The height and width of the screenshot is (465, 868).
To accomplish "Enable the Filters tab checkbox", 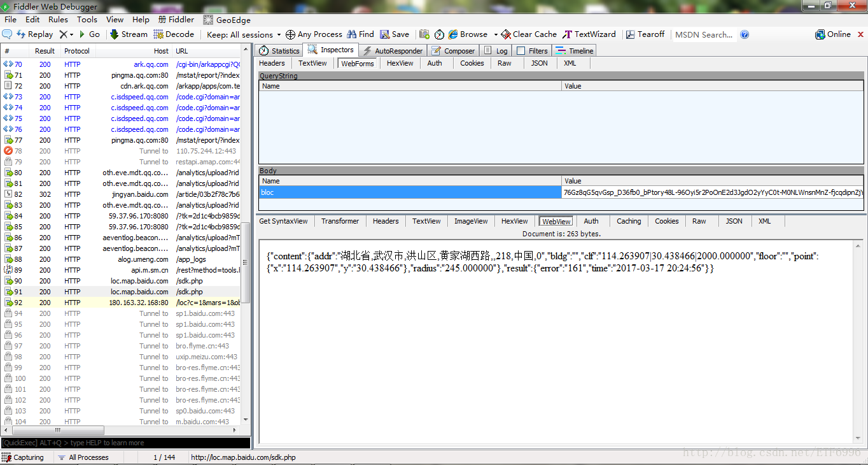I will click(521, 51).
